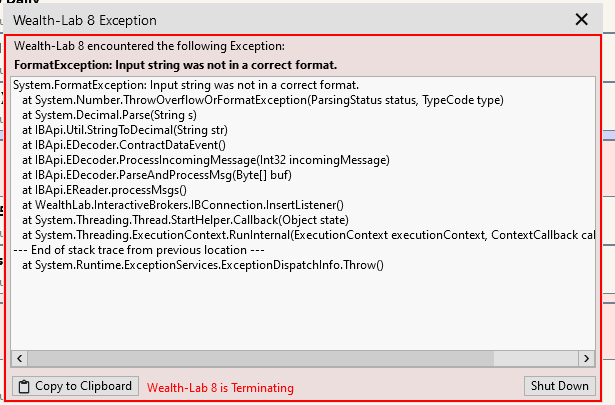Click the clipboard icon on Copy button
This screenshot has width=615, height=405.
[23, 386]
